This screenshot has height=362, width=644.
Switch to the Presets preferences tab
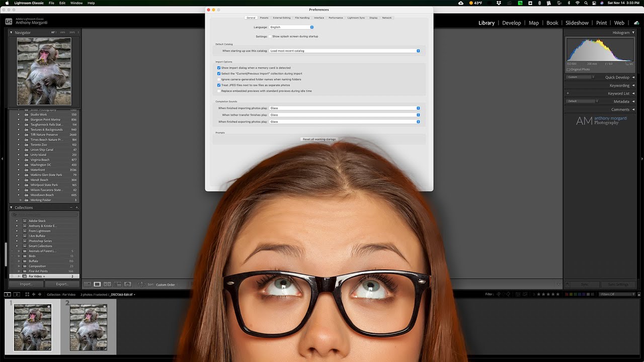264,18
